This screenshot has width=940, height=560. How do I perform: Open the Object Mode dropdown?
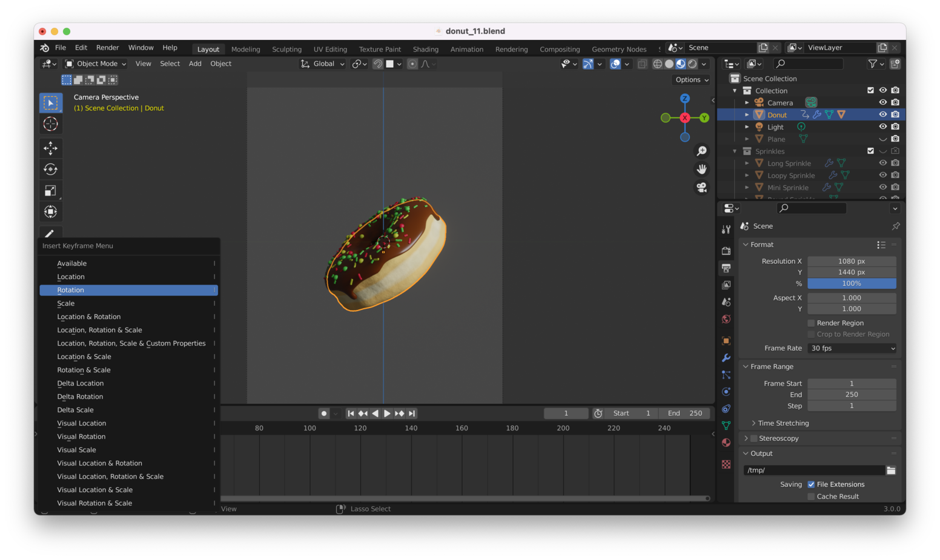pyautogui.click(x=94, y=64)
